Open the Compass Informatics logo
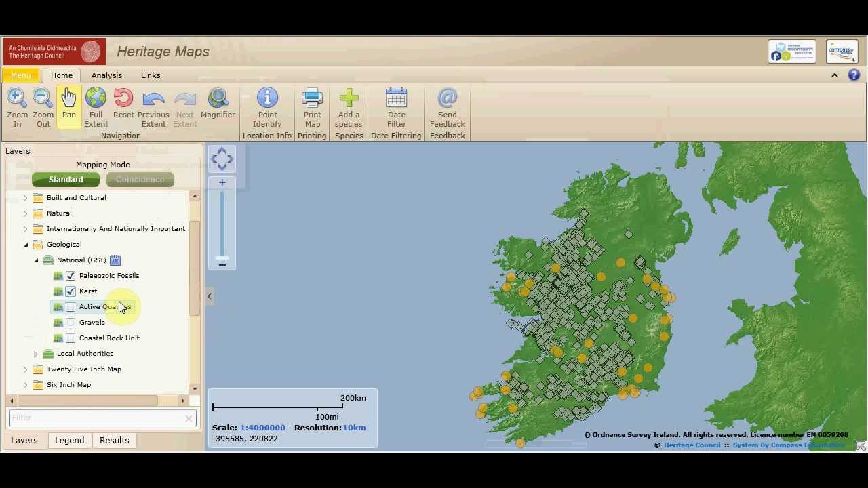The width and height of the screenshot is (868, 488). pyautogui.click(x=842, y=52)
